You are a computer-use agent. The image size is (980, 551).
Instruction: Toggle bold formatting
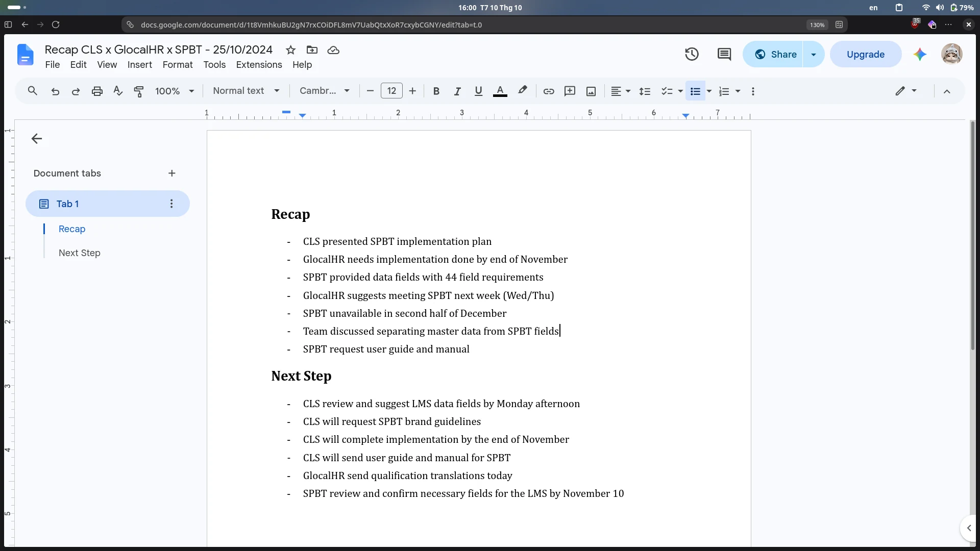(x=436, y=91)
